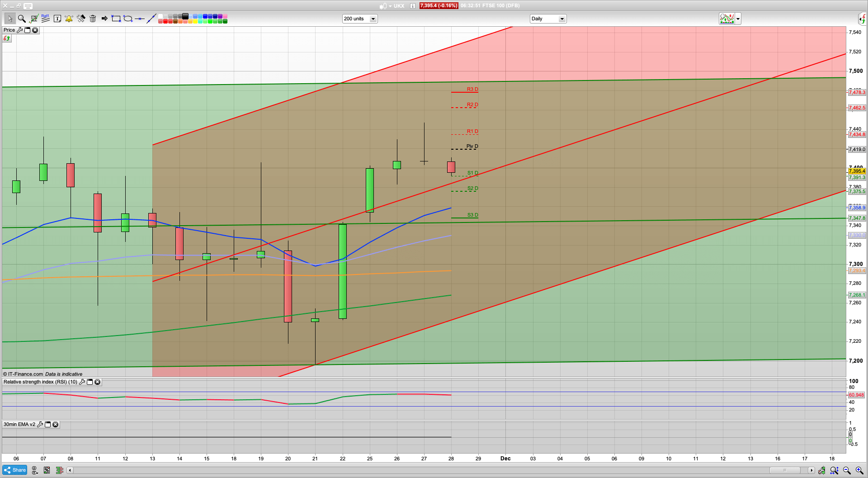Pick the brown color swatch
The image size is (868, 478).
point(175,21)
